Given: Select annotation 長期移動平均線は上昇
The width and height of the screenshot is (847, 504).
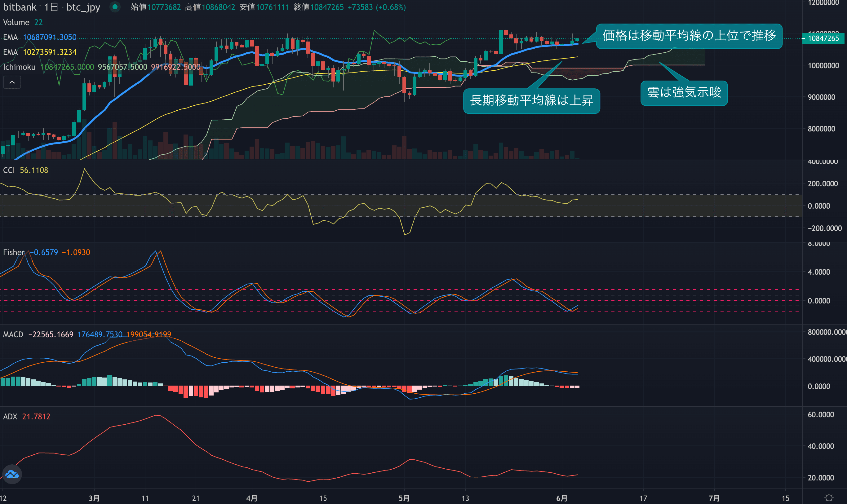Looking at the screenshot, I should pos(531,100).
